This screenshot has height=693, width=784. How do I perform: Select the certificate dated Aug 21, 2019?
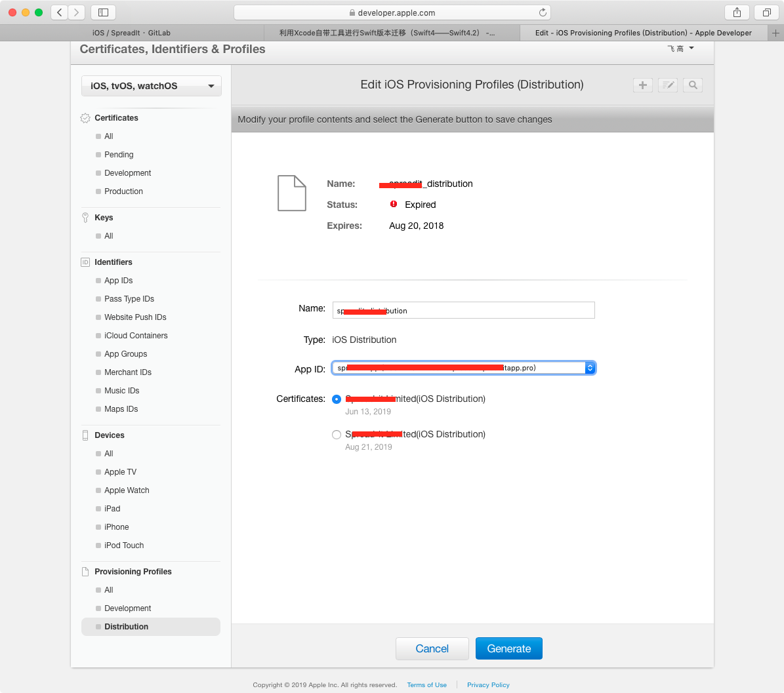click(337, 435)
